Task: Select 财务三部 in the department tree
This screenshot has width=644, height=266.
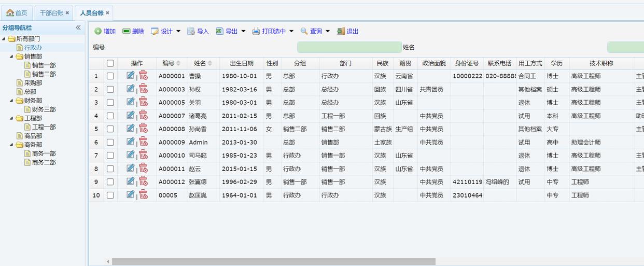Action: click(44, 109)
